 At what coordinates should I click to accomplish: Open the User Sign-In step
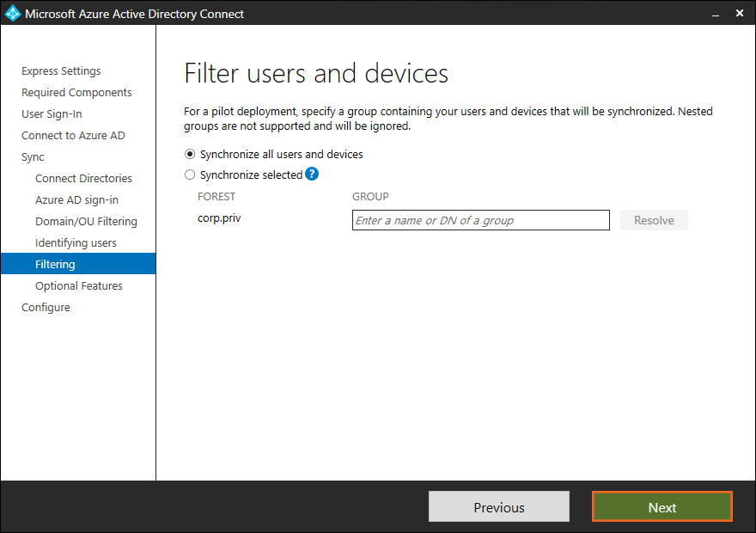[52, 114]
